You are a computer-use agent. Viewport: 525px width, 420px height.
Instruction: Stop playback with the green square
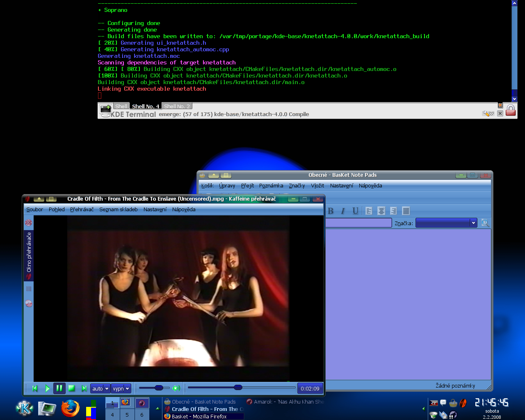point(72,388)
